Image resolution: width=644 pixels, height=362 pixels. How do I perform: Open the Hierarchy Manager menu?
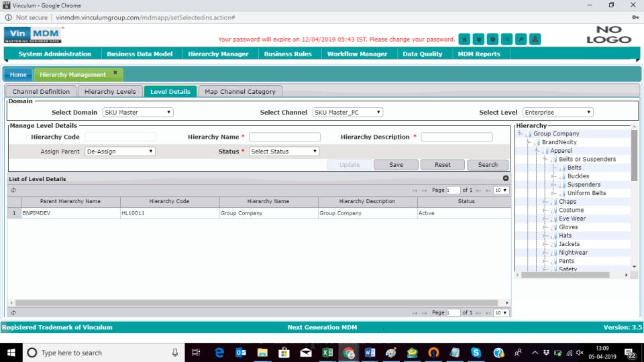[x=218, y=54]
